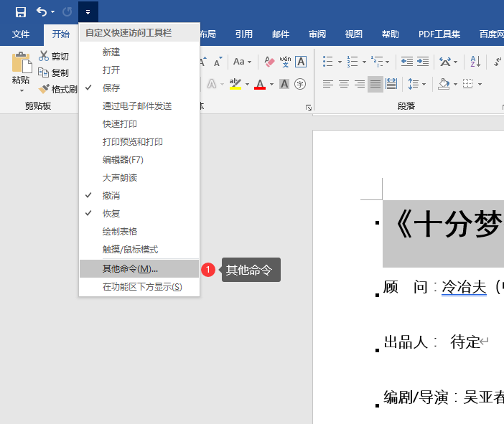
Task: Click the Enclosed Characters icon
Action: click(300, 84)
